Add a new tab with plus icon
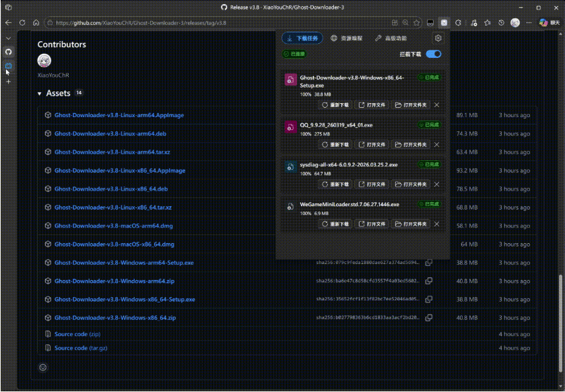565x392 pixels. tap(8, 81)
